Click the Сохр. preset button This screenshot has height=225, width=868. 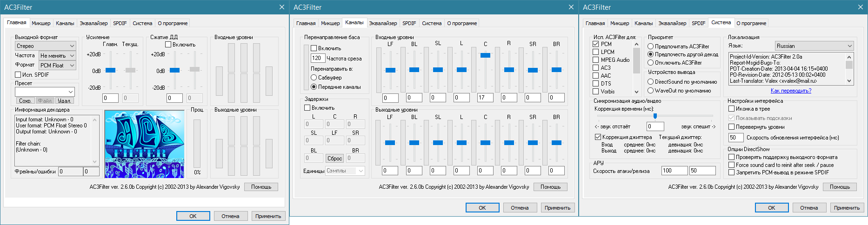point(25,100)
